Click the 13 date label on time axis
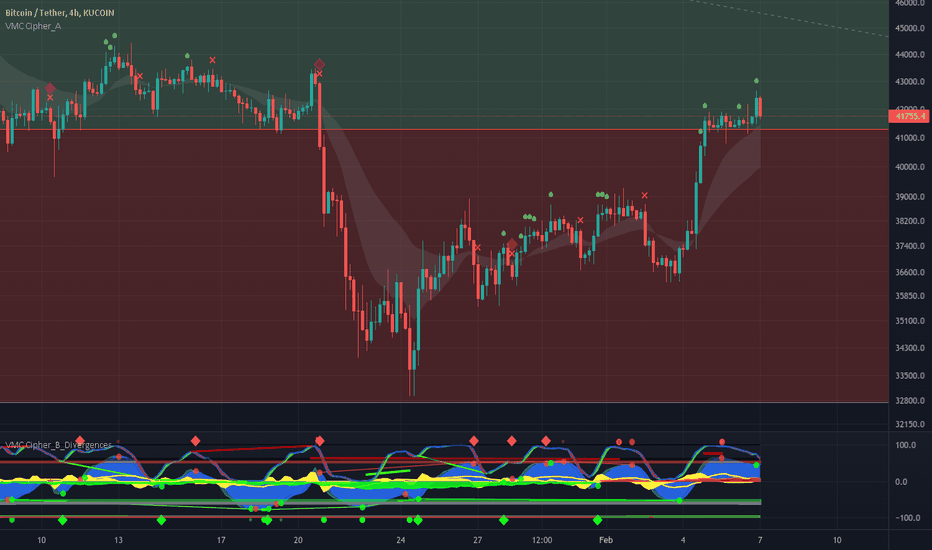This screenshot has height=550, width=932. pos(118,540)
